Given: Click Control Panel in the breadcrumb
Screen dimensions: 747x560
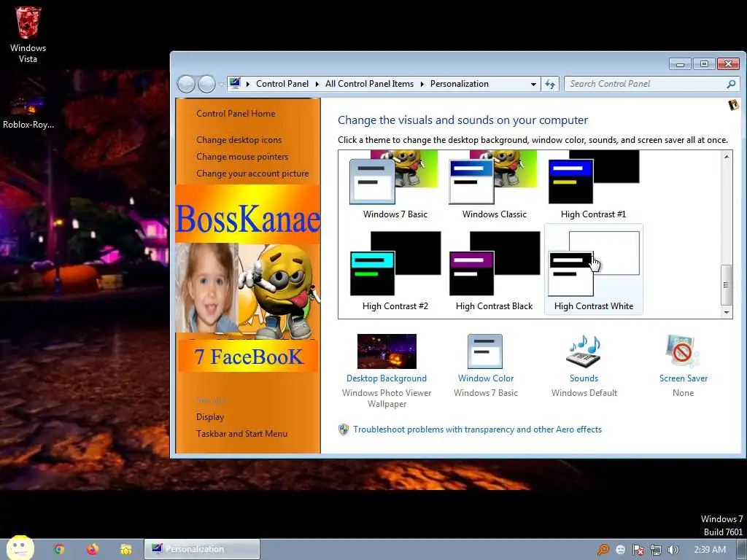Looking at the screenshot, I should click(x=282, y=84).
